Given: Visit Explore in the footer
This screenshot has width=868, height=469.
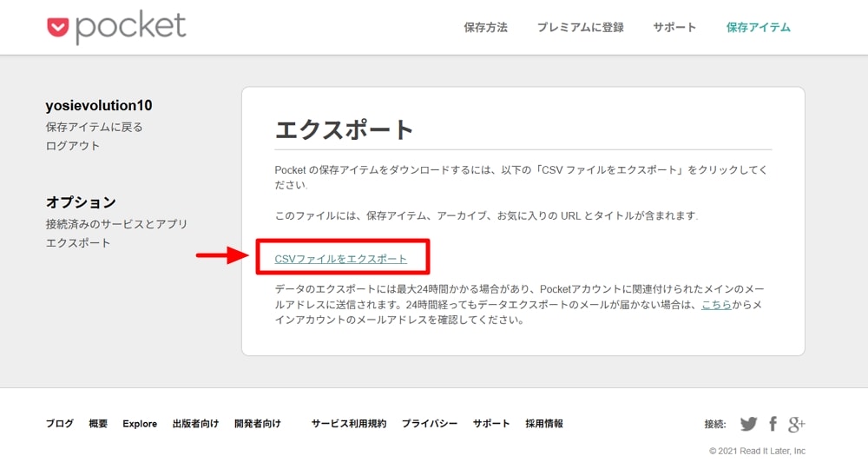Looking at the screenshot, I should point(140,424).
